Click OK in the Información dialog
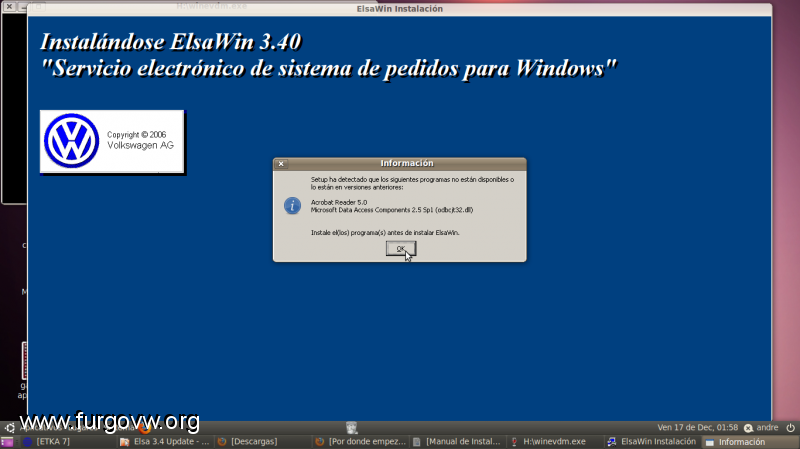The image size is (800, 449). pos(401,248)
